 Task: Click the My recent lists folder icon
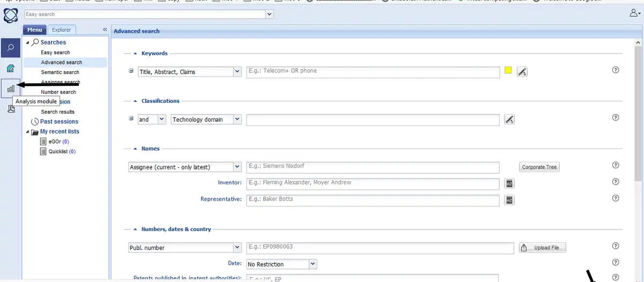click(x=35, y=132)
